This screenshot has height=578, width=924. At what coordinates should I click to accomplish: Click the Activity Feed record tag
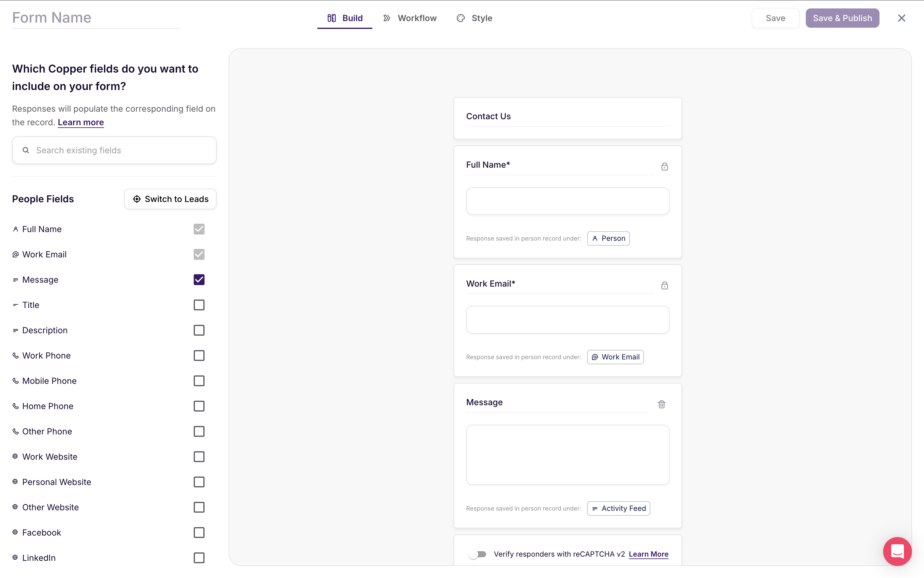618,508
